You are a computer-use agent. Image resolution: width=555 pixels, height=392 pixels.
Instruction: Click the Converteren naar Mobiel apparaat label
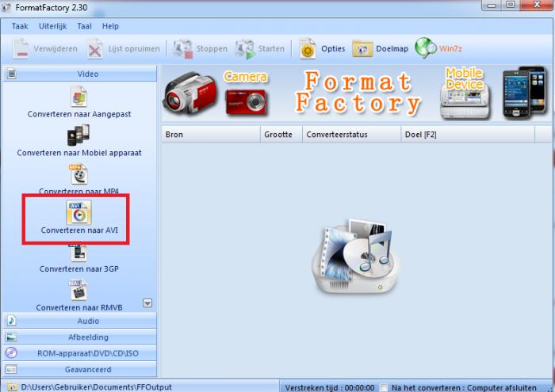[79, 153]
